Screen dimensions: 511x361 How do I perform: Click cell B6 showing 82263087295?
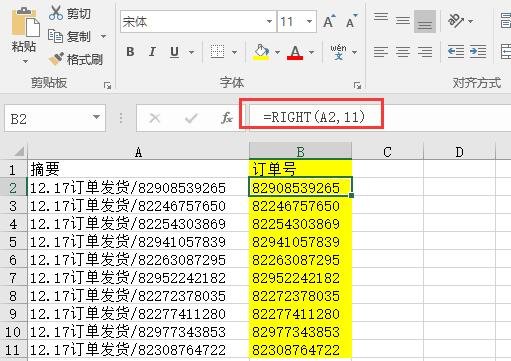pos(300,260)
